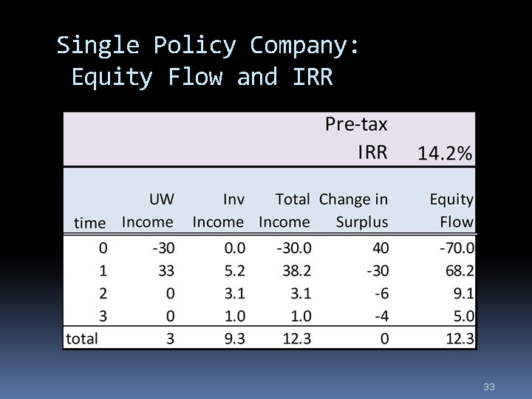Select the 5.2 investment income cell

point(234,270)
